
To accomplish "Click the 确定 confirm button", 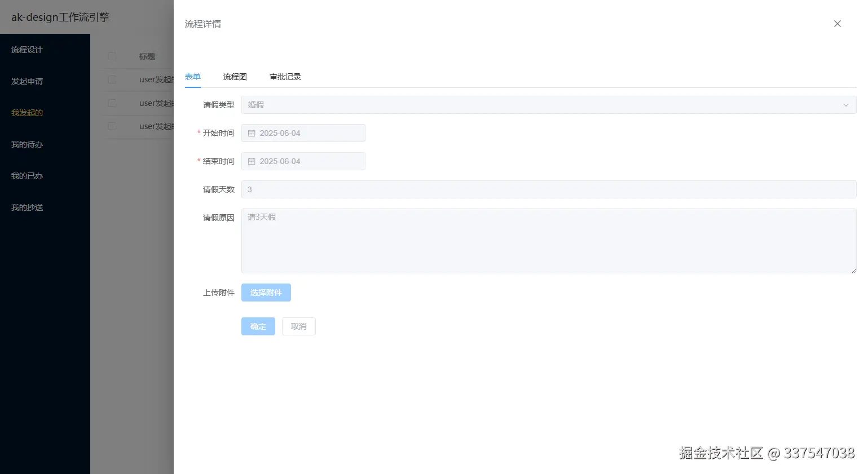I will pos(258,326).
